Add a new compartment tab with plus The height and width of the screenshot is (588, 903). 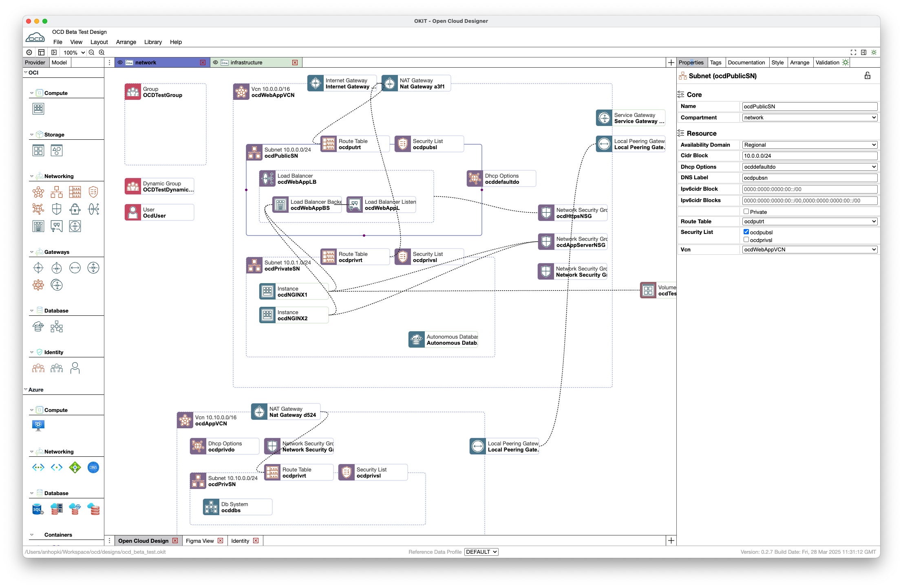click(671, 62)
